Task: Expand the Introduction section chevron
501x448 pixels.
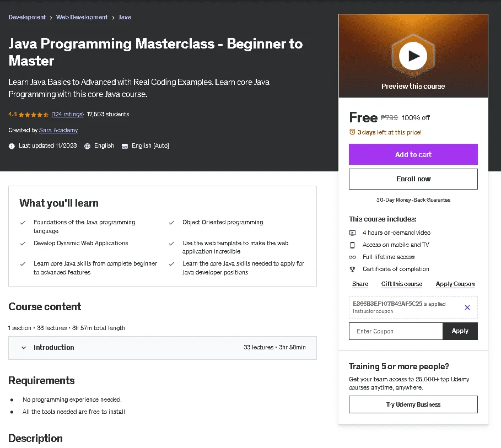Action: click(x=24, y=348)
